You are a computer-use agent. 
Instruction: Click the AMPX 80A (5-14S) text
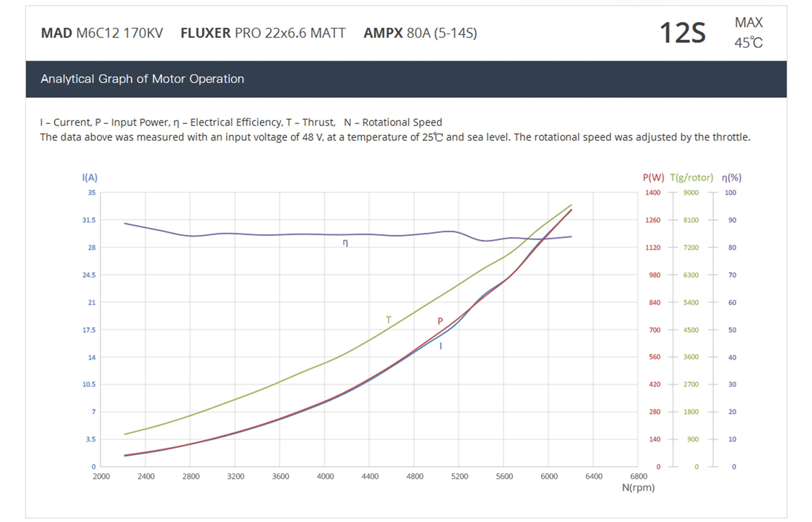click(420, 33)
